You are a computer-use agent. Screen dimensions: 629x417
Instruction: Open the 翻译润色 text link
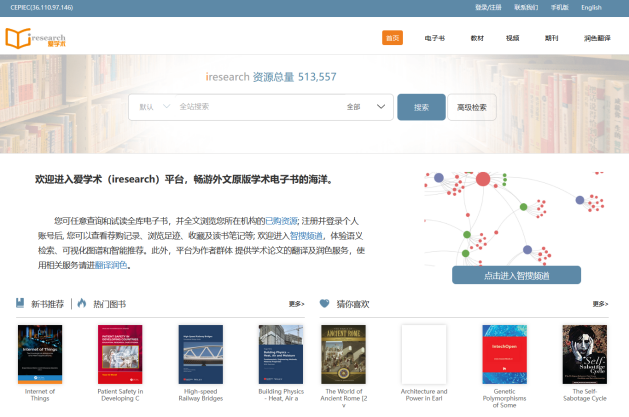click(111, 265)
